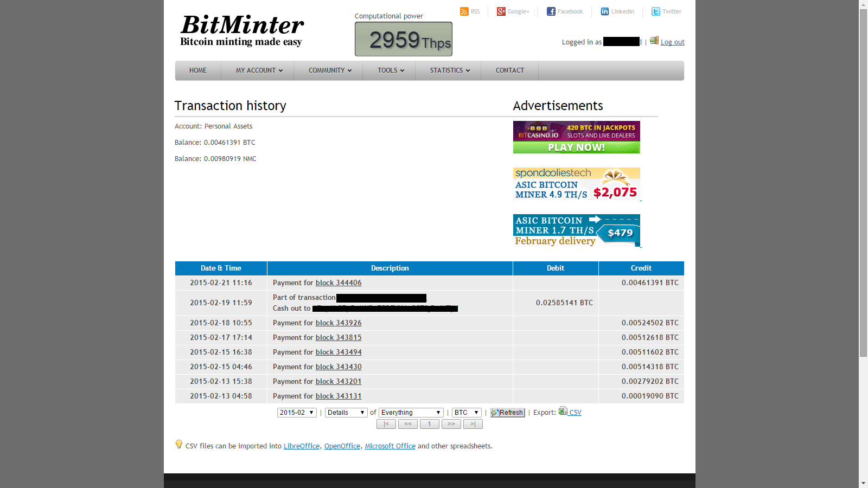The image size is (868, 488).
Task: Click page 1 button
Action: coord(430,424)
